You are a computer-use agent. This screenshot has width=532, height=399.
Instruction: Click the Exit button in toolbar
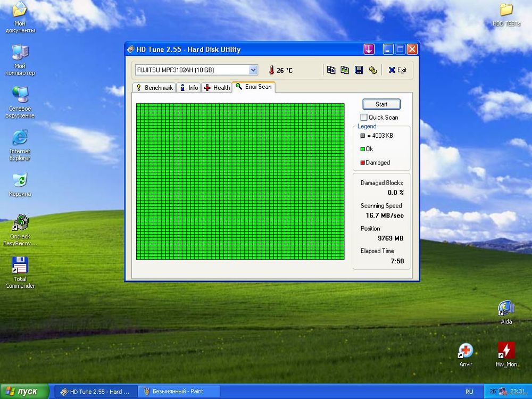397,70
